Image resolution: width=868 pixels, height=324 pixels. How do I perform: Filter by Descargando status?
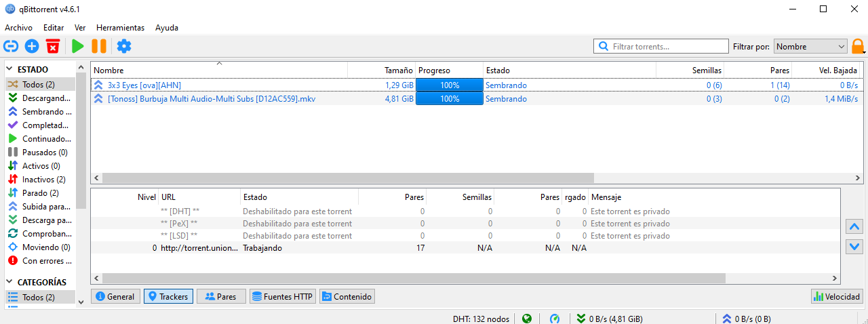tap(41, 98)
